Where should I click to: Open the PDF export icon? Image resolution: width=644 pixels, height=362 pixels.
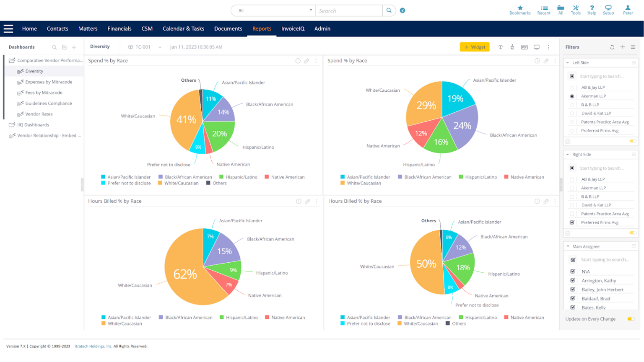(524, 47)
